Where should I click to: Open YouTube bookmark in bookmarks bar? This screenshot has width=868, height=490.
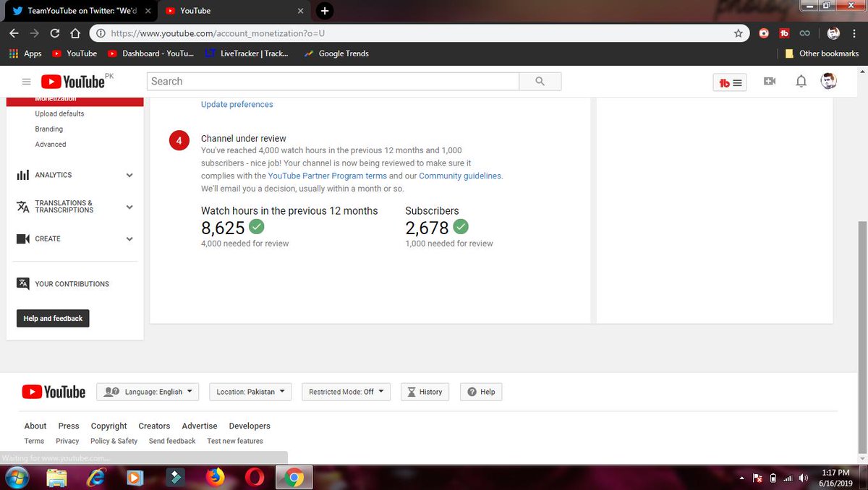click(x=75, y=53)
